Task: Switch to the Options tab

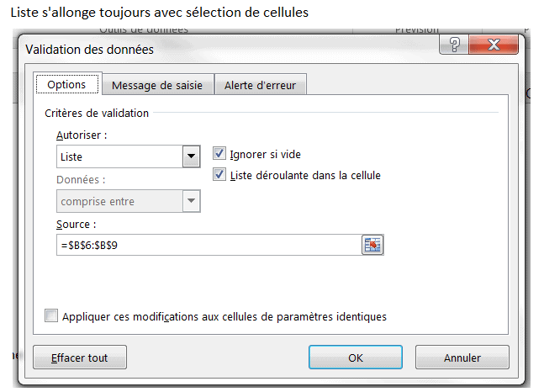Action: point(66,85)
